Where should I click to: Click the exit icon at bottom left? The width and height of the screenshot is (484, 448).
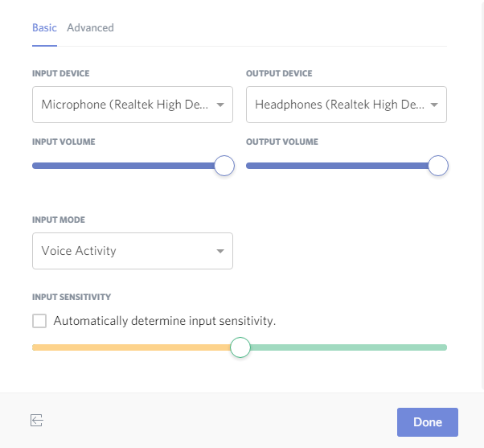36,420
